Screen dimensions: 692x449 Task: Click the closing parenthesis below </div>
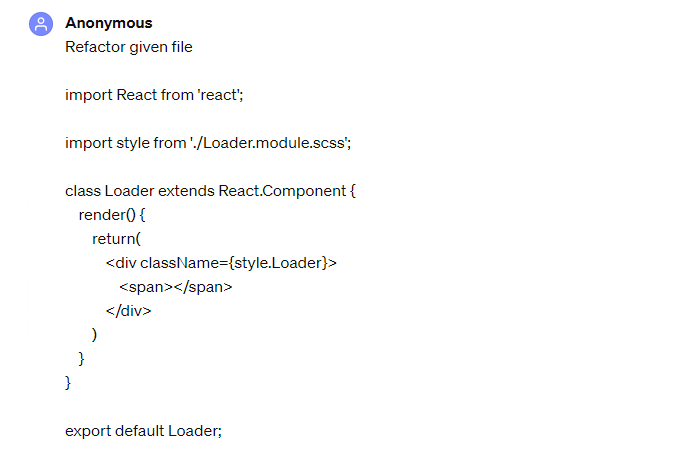tap(95, 335)
